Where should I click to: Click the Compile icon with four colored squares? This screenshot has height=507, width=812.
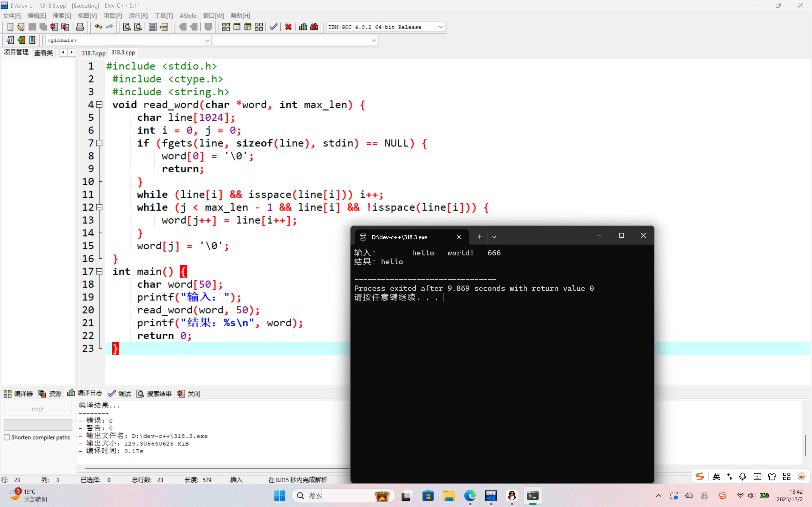point(226,27)
